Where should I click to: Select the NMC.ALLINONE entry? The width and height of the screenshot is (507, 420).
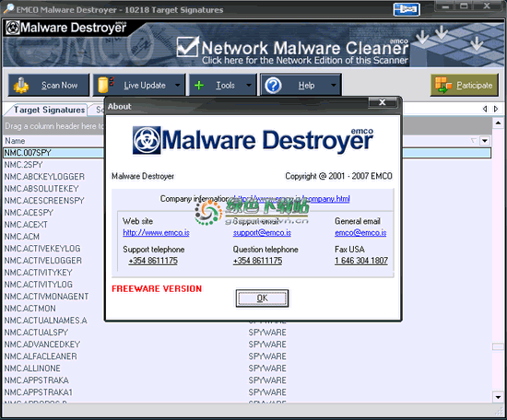[32, 368]
